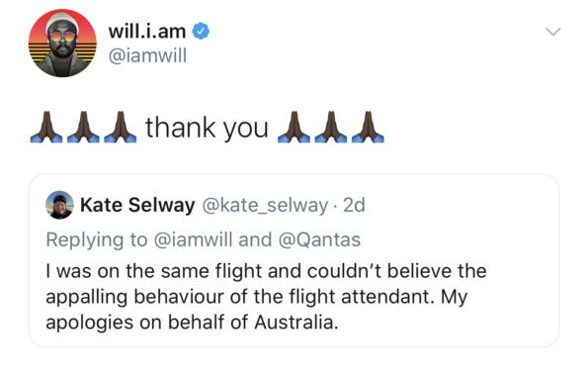Open the tweet options chevron menu
Image resolution: width=588 pixels, height=373 pixels.
tap(553, 32)
